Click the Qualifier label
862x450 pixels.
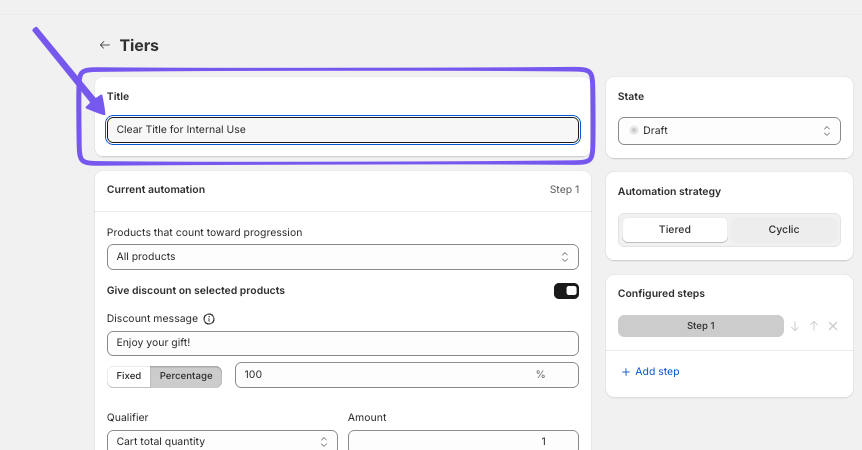point(128,418)
